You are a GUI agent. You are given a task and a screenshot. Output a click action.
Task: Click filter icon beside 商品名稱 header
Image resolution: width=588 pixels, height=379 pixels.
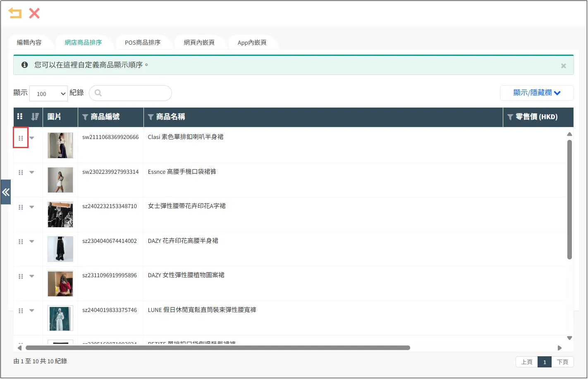[151, 117]
